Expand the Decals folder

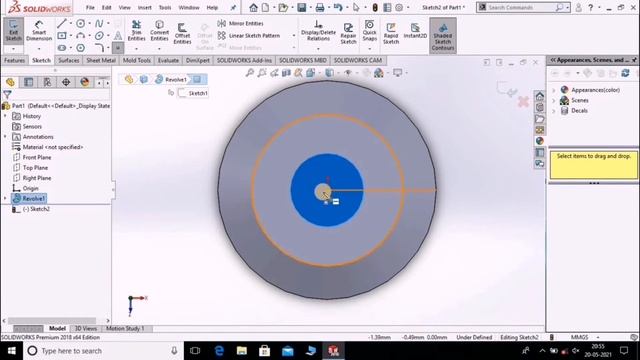[x=554, y=111]
